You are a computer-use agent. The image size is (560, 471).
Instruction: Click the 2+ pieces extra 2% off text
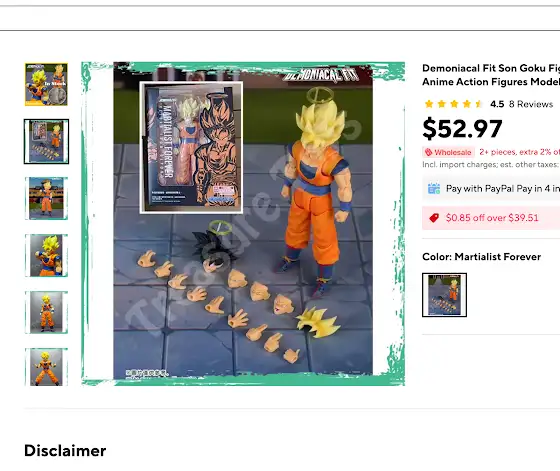[519, 152]
